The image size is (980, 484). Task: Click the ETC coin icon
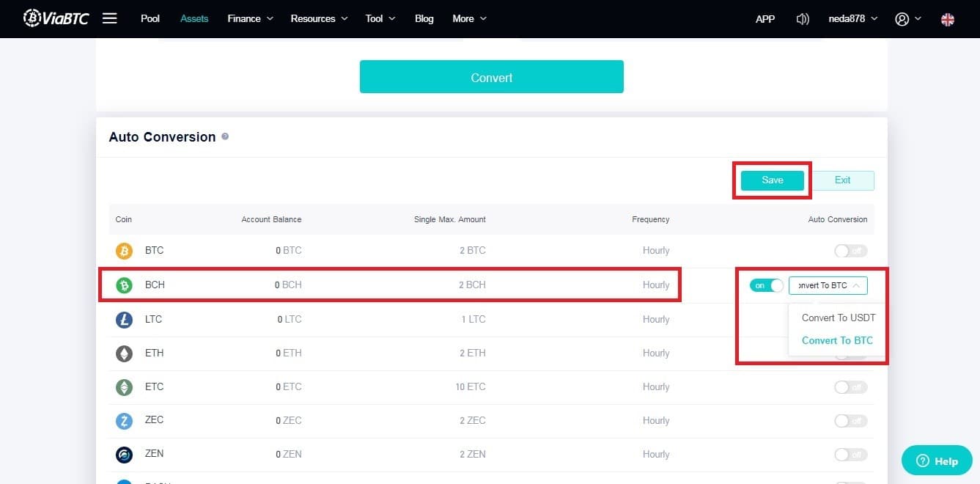click(124, 387)
